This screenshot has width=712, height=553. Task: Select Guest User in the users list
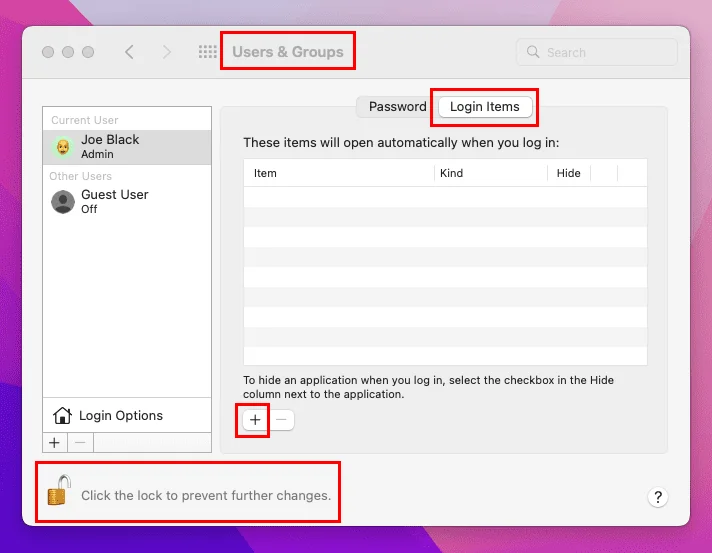(x=126, y=201)
